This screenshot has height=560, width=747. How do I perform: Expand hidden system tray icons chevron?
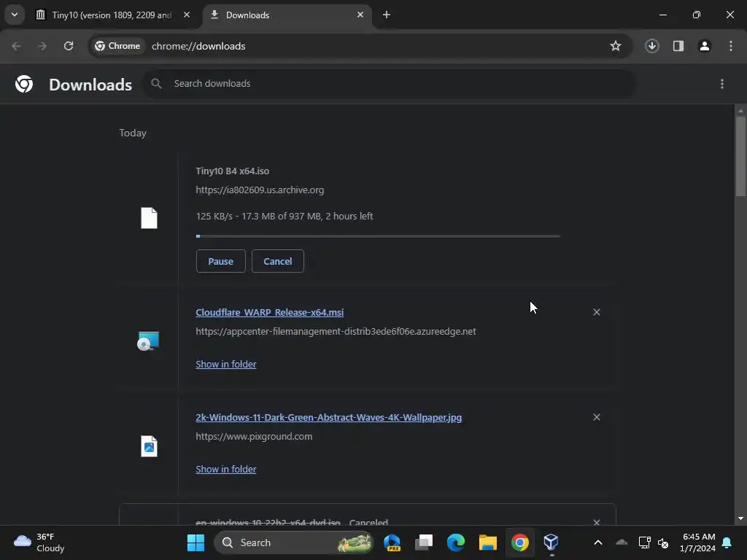coord(598,542)
